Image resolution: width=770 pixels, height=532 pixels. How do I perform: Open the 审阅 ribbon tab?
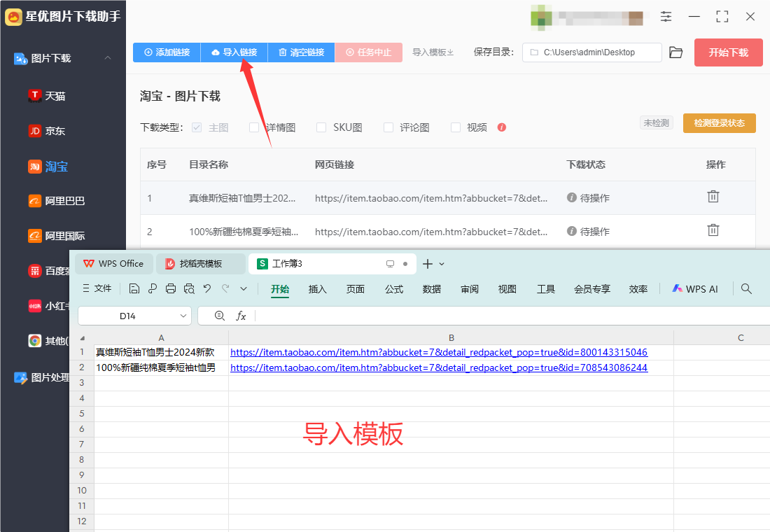[x=470, y=289]
